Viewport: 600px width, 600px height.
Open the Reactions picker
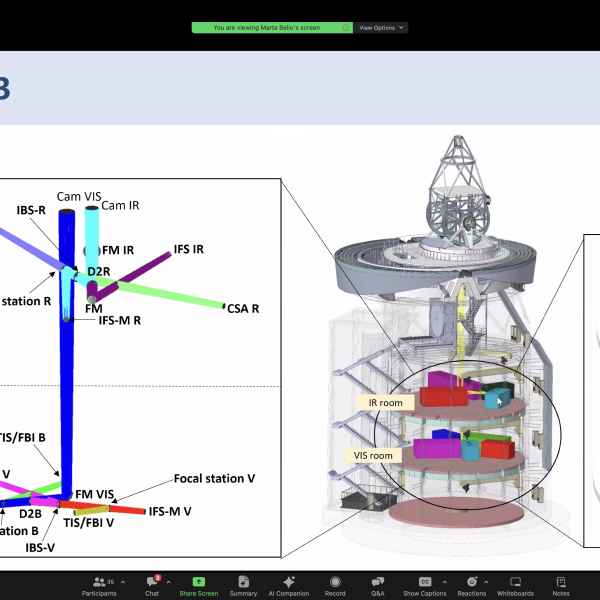471,585
